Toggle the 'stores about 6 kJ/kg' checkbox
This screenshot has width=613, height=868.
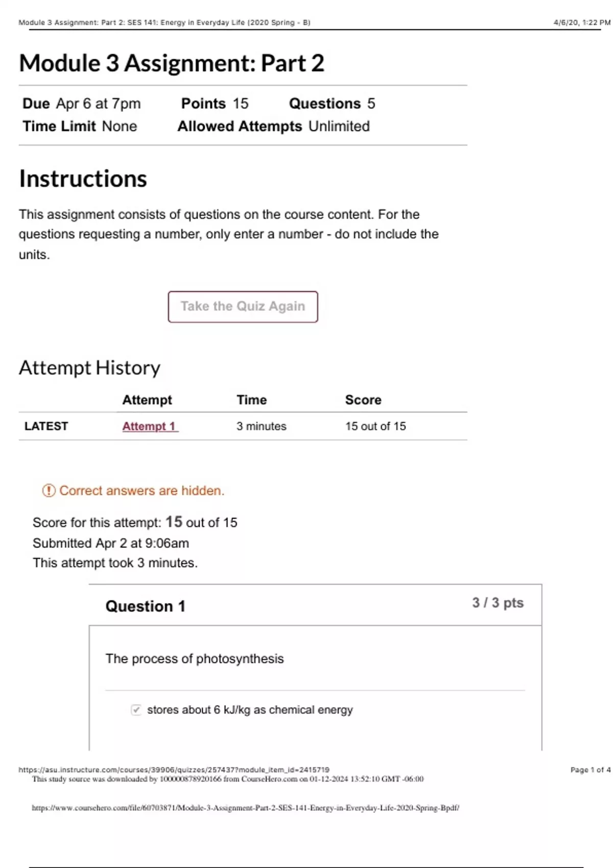click(x=136, y=710)
